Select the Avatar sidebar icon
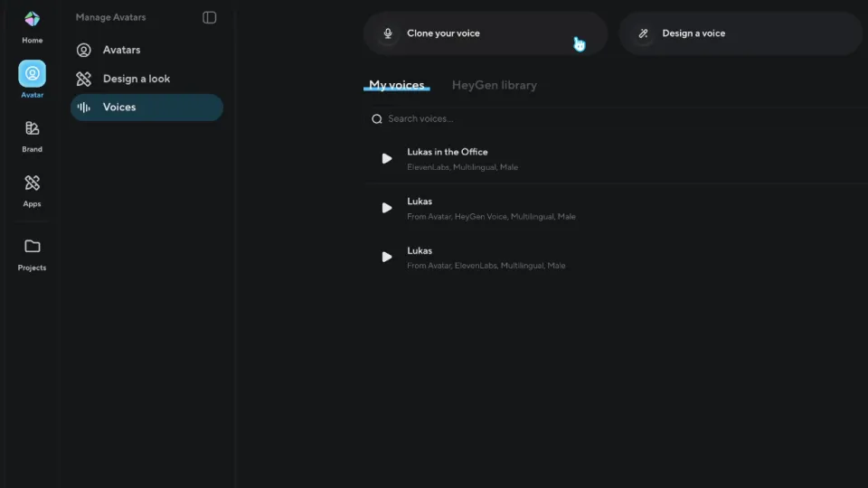The width and height of the screenshot is (868, 488). click(33, 73)
